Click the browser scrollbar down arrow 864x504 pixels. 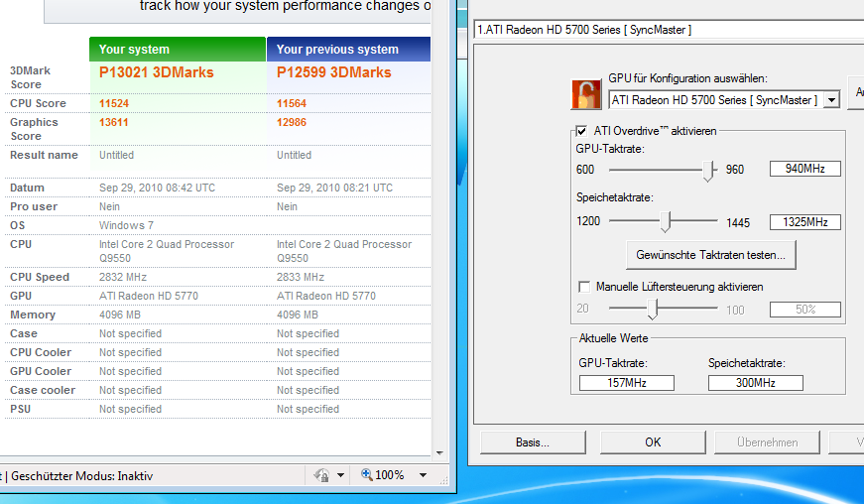point(439,453)
